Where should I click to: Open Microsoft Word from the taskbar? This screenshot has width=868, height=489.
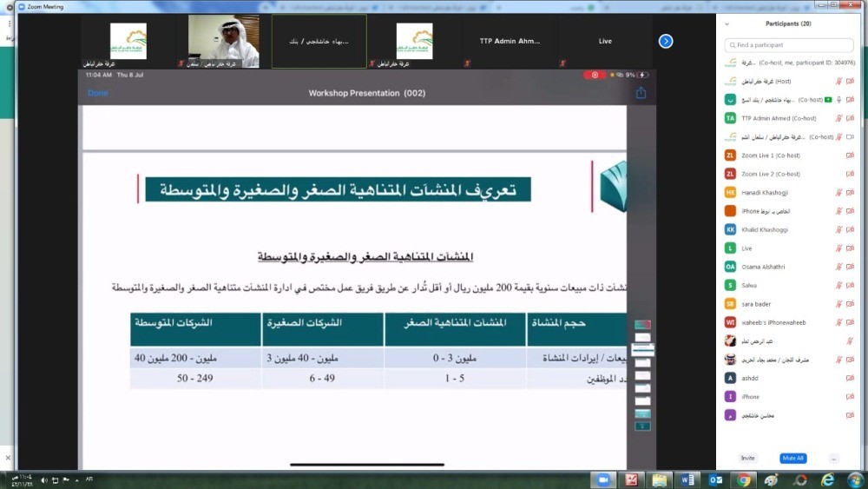687,479
